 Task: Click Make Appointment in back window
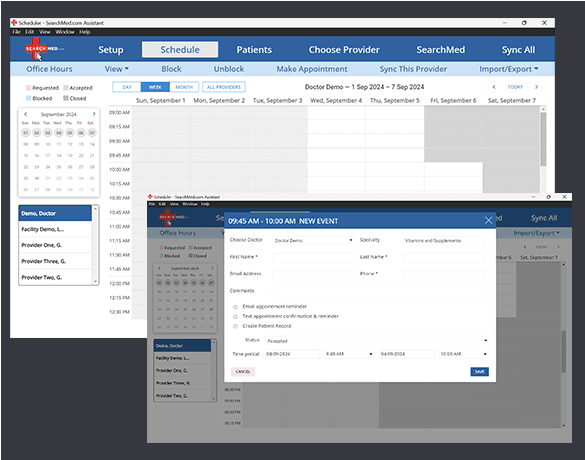[312, 69]
